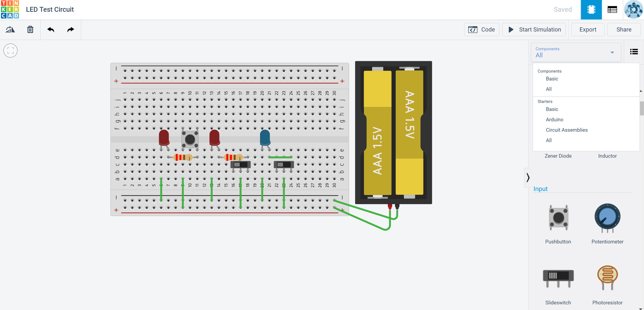Switch to the breadboard circuit view toggle
644x310 pixels.
[591, 9]
